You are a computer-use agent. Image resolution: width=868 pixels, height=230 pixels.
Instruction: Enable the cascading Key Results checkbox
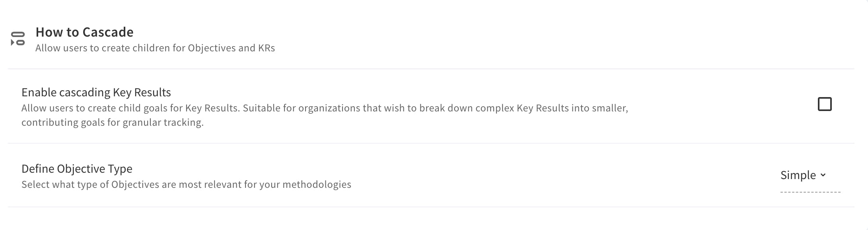pos(824,104)
